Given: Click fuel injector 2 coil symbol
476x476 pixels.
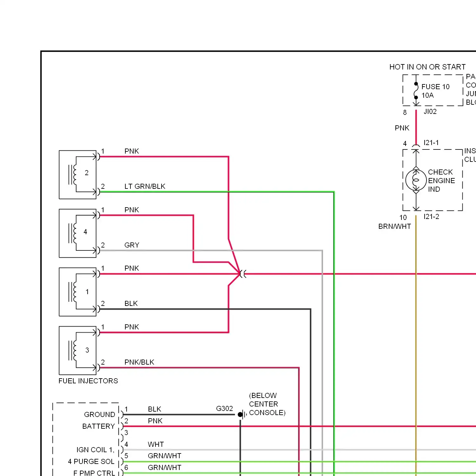Looking at the screenshot, I should point(72,175).
